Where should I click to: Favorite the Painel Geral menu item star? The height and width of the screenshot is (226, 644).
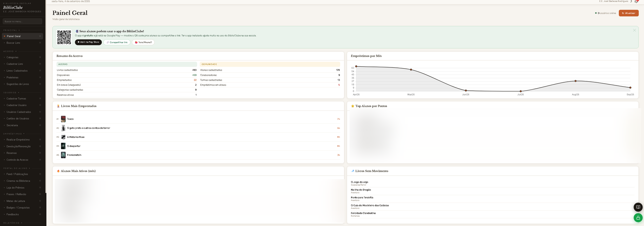(x=40, y=36)
